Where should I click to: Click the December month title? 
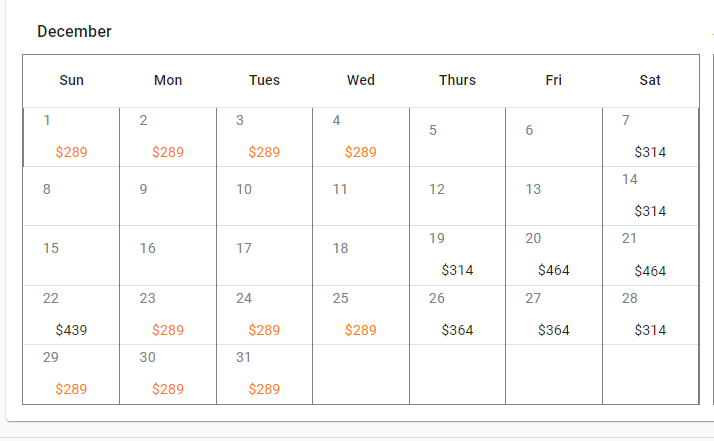click(x=74, y=32)
